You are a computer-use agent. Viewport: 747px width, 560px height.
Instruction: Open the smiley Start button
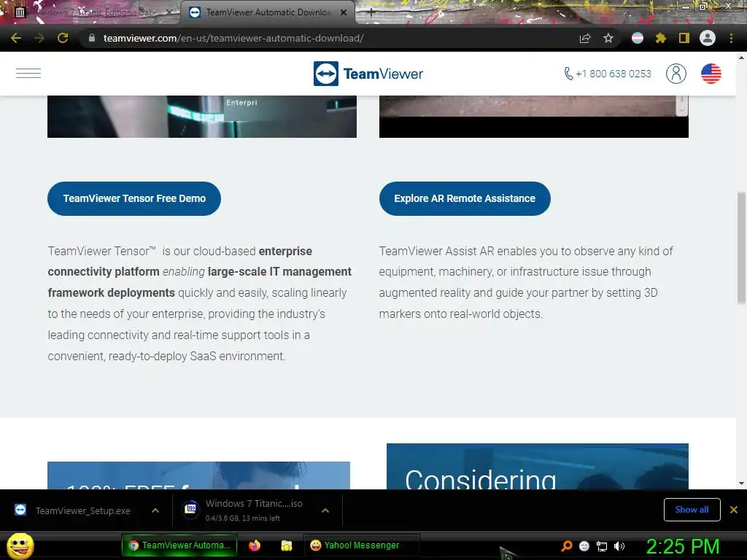20,545
